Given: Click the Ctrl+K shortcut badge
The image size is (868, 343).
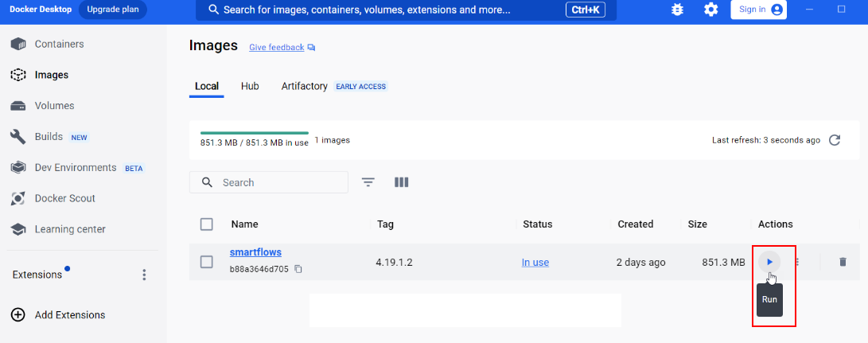Looking at the screenshot, I should click(586, 10).
